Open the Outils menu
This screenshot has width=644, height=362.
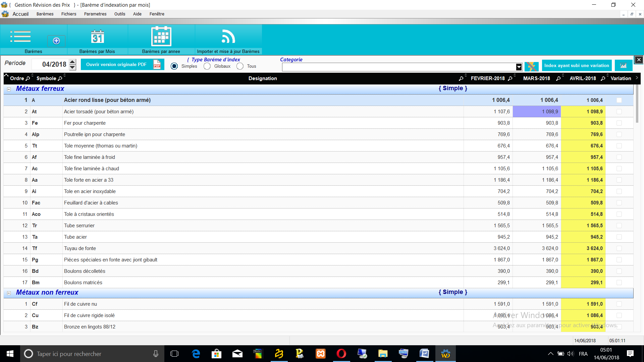tap(119, 14)
